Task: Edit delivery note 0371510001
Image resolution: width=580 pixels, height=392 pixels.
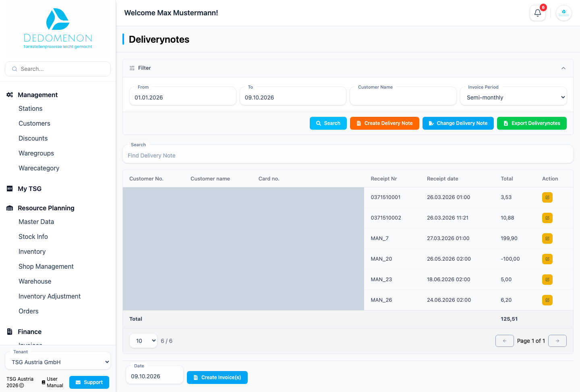Action: click(547, 197)
